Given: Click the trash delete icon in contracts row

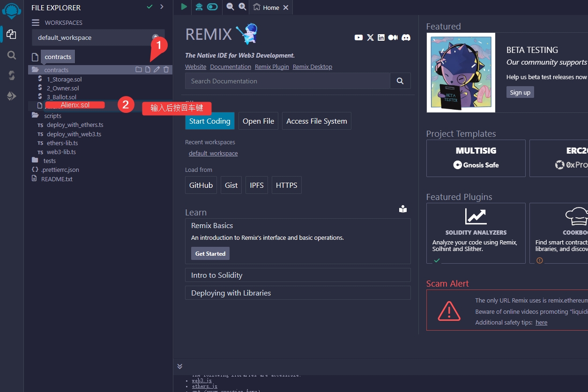Looking at the screenshot, I should [x=166, y=70].
